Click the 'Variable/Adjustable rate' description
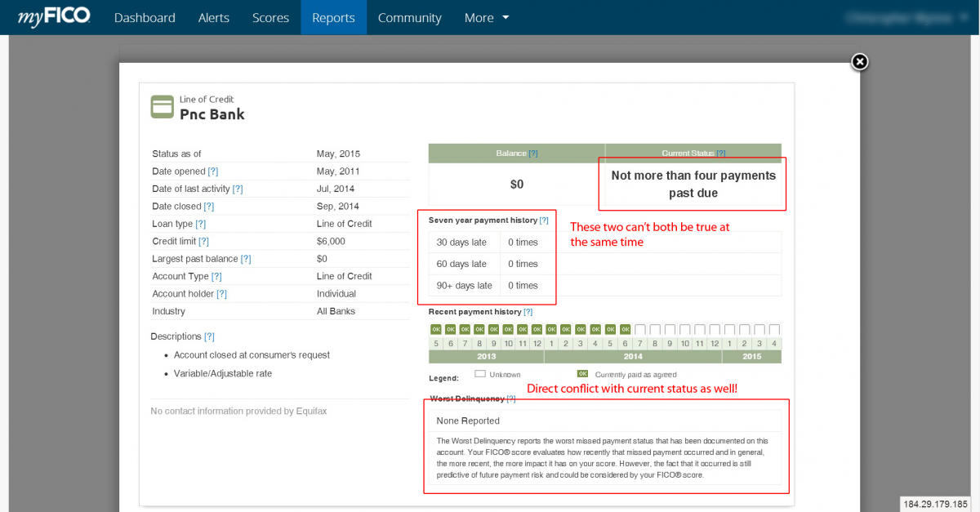 [223, 373]
